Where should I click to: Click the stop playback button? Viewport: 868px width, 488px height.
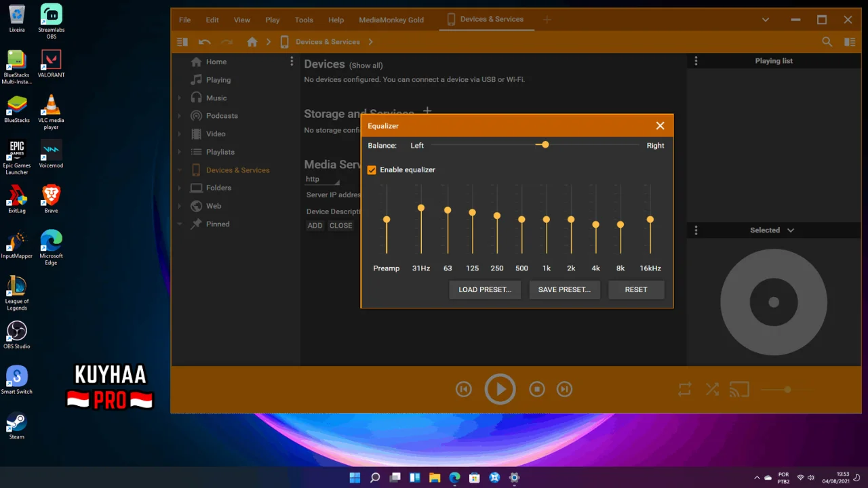click(536, 389)
